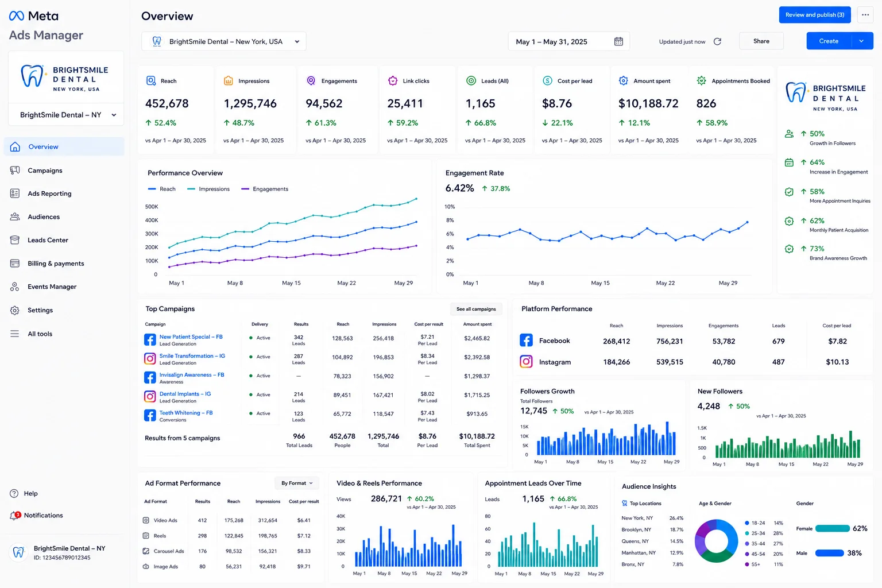
Task: Open Events Manager in the sidebar
Action: [x=64, y=287]
